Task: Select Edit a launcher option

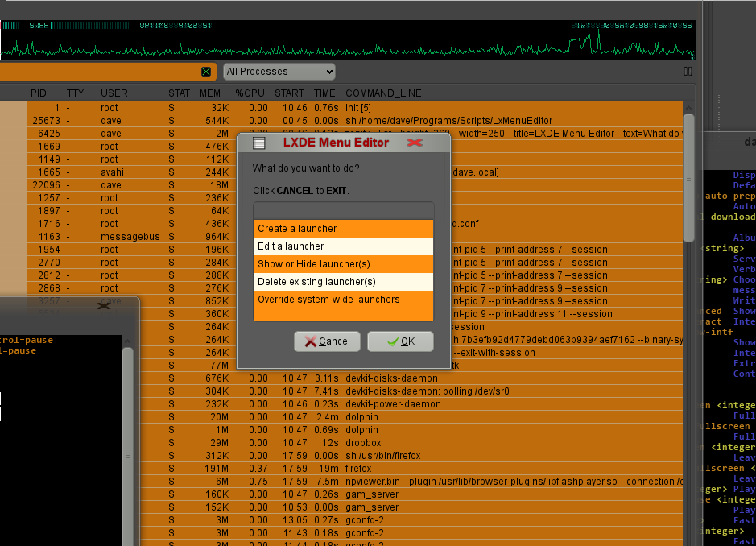Action: [x=344, y=246]
